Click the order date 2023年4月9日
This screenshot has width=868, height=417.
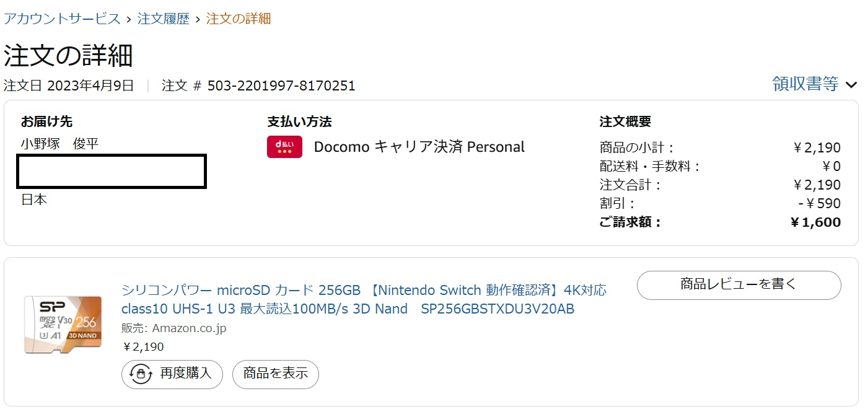[x=90, y=86]
